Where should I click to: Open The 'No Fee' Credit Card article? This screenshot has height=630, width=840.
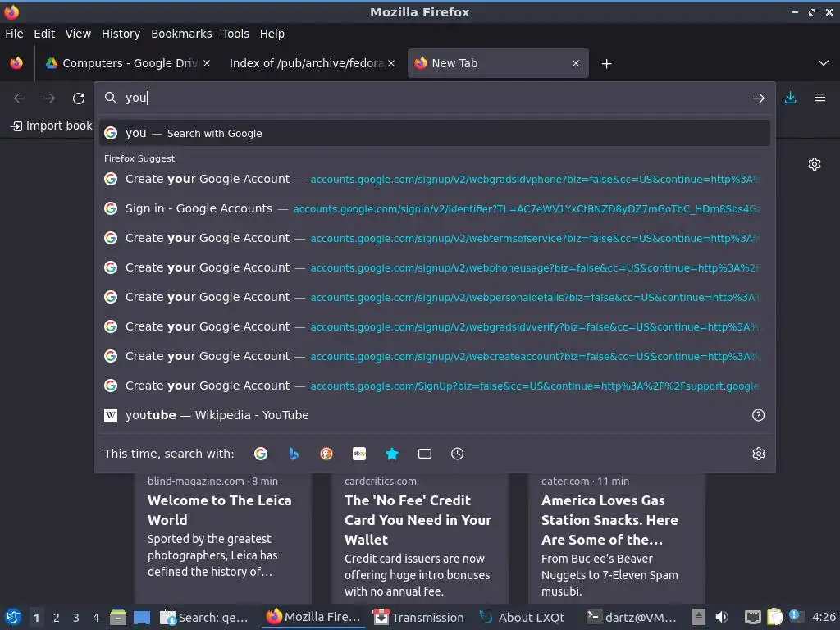419,537
